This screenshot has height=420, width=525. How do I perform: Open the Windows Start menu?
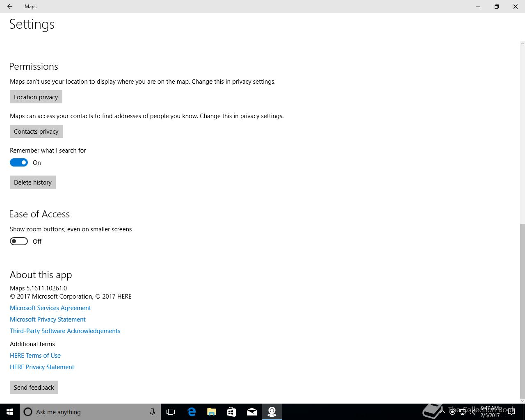point(10,412)
